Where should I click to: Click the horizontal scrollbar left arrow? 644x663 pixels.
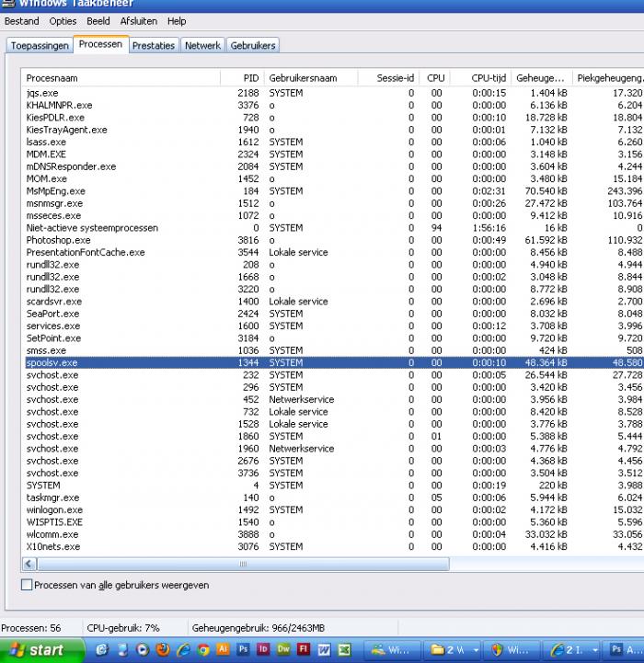[29, 564]
